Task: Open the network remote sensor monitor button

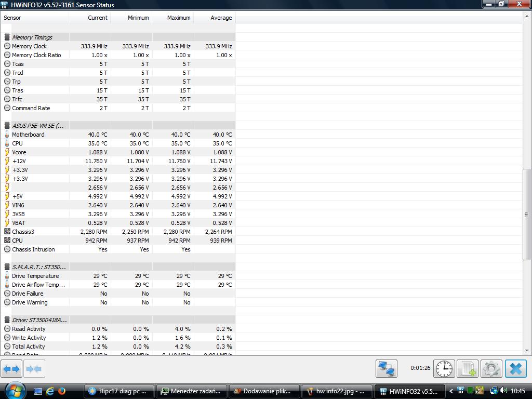Action: point(387,368)
